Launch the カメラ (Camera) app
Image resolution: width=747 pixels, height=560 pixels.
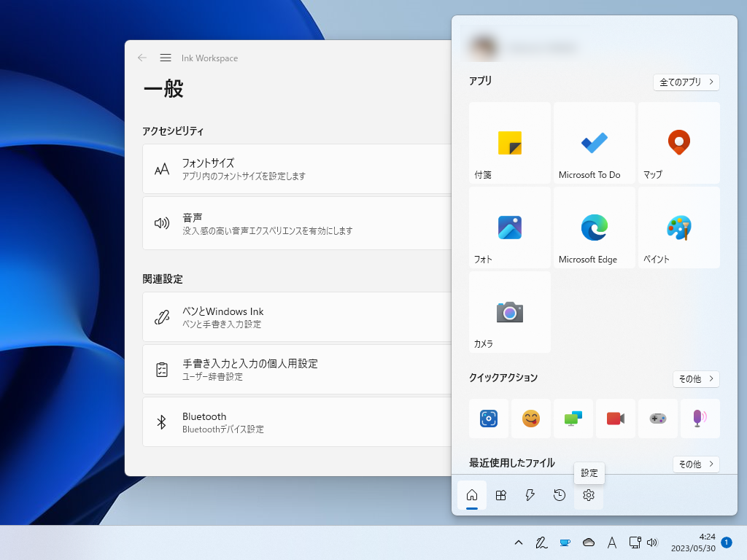[509, 311]
